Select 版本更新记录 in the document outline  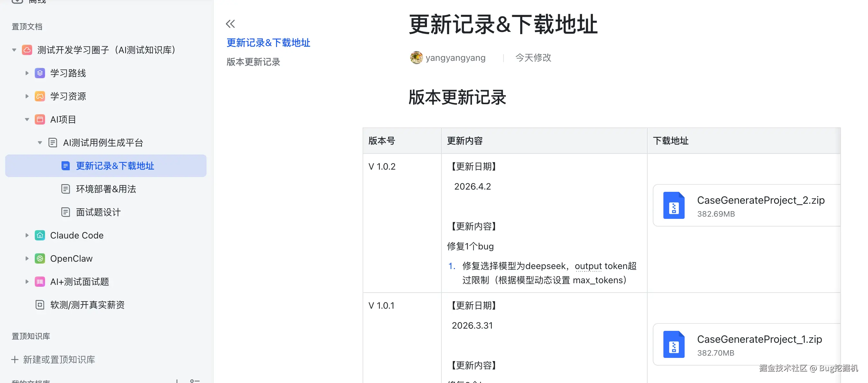coord(253,62)
